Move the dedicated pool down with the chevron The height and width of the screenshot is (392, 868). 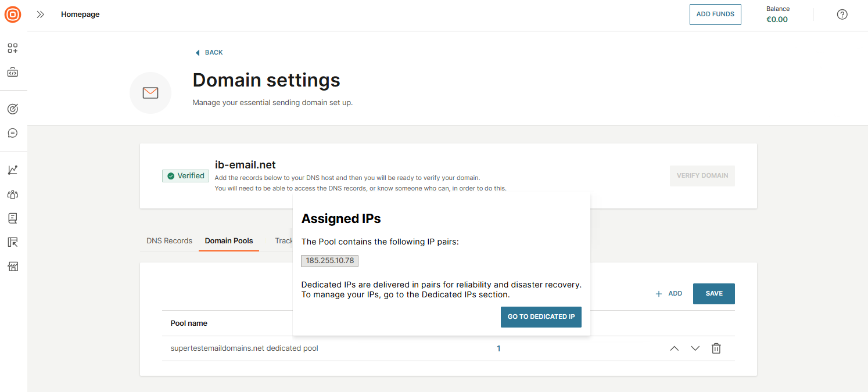(695, 348)
